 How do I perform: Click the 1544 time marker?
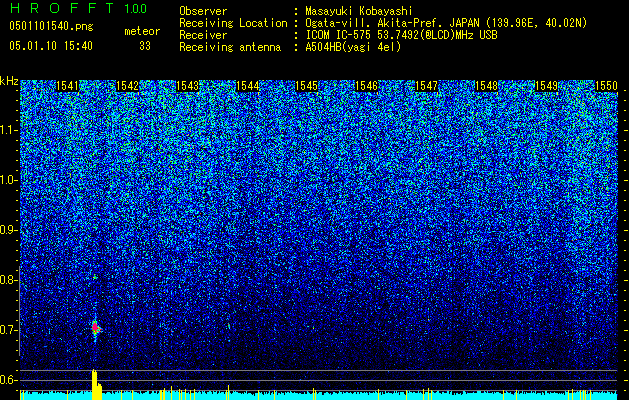[247, 86]
